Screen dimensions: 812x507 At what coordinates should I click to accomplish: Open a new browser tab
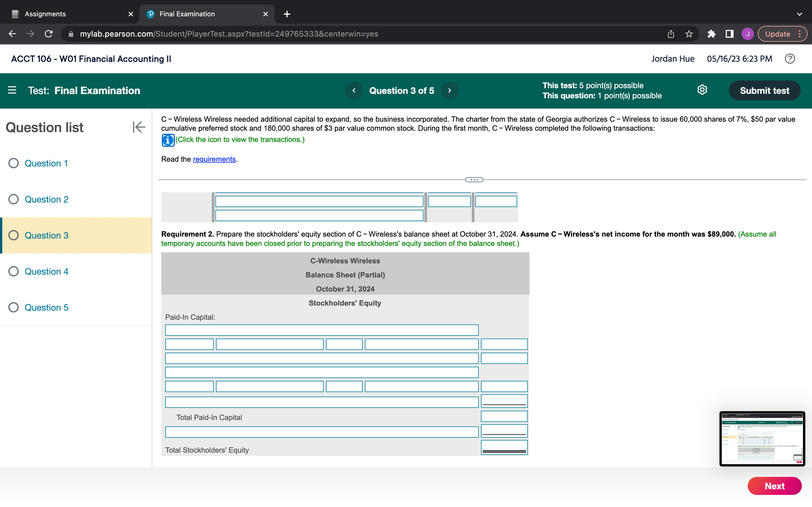[x=287, y=14]
